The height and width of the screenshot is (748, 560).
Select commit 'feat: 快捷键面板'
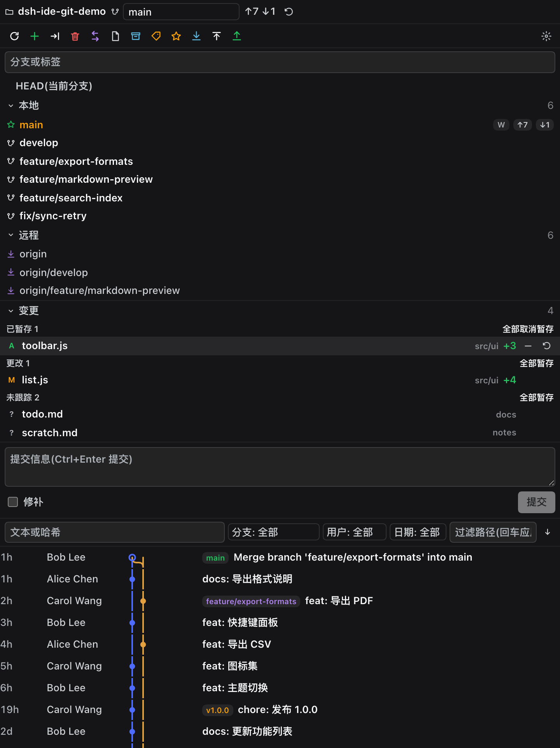pyautogui.click(x=280, y=623)
